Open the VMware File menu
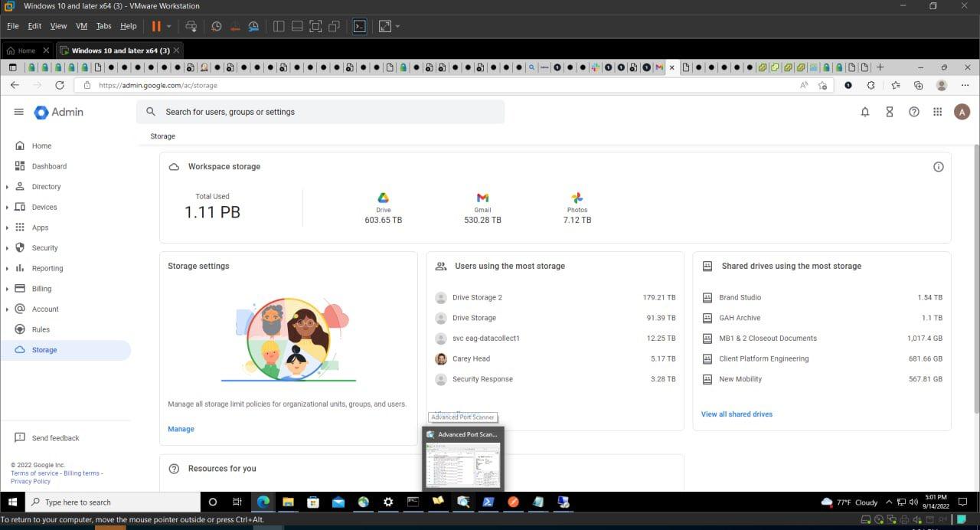This screenshot has height=530, width=980. coord(12,26)
